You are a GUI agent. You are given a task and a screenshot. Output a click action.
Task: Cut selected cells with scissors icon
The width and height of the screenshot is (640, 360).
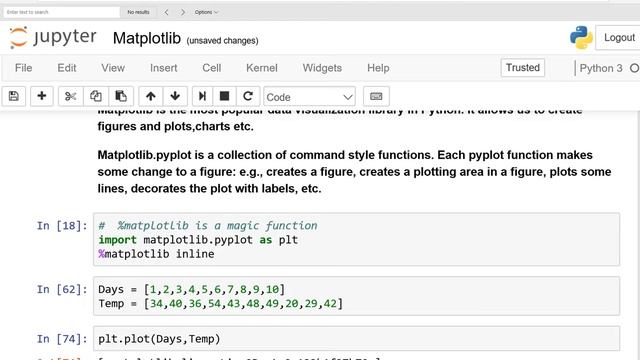pyautogui.click(x=71, y=96)
